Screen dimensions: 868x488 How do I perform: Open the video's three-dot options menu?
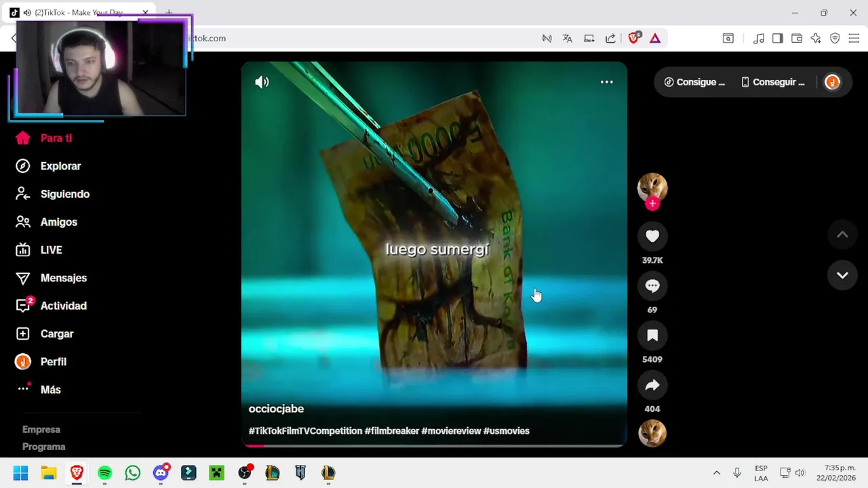pos(607,82)
